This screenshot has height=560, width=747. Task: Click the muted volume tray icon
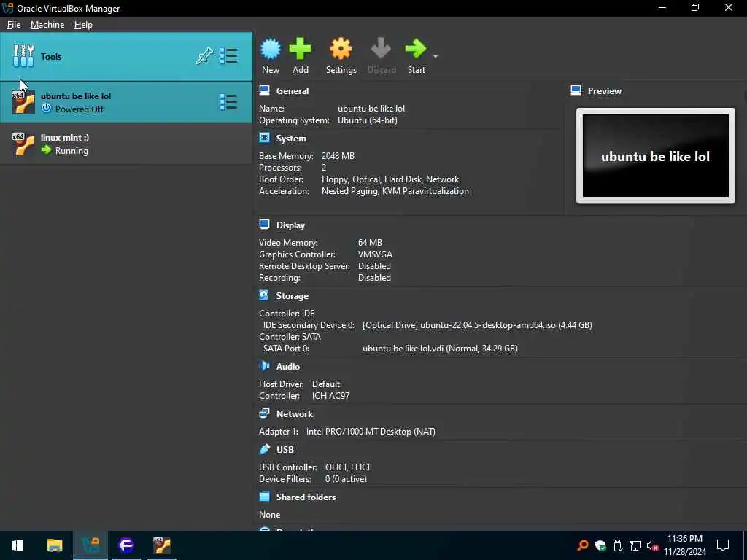coord(652,545)
